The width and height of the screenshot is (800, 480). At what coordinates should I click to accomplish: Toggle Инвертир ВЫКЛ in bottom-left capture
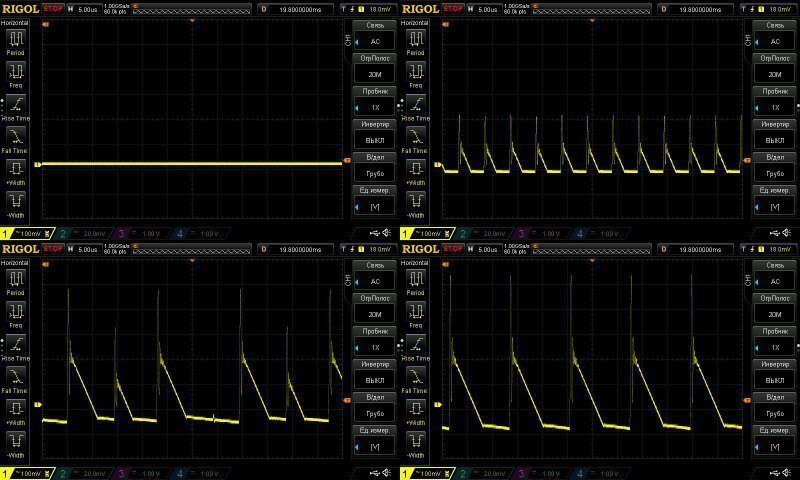pyautogui.click(x=375, y=375)
